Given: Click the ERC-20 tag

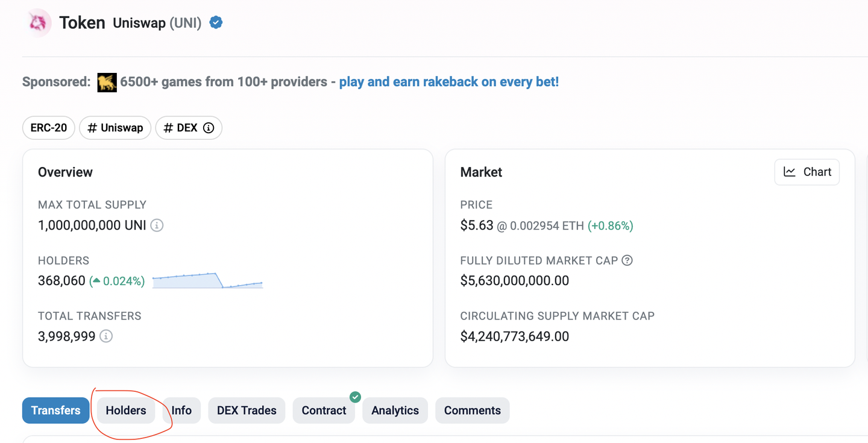Looking at the screenshot, I should point(49,128).
